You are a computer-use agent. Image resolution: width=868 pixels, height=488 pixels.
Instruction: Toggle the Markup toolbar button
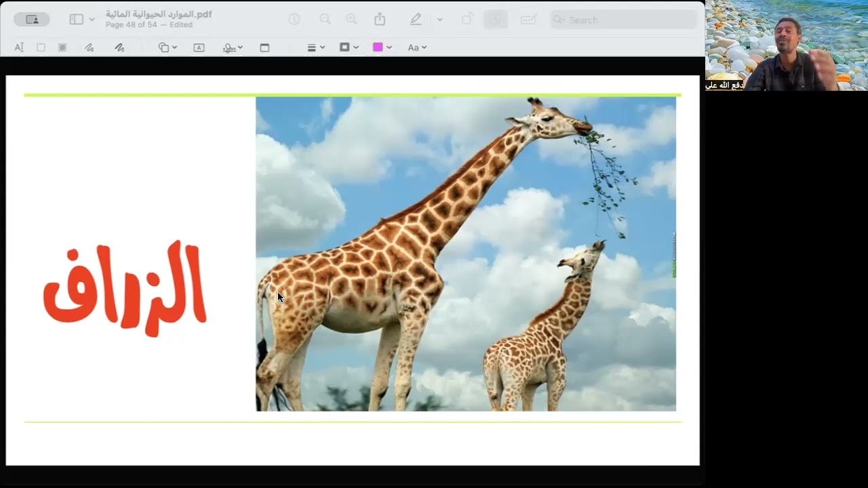[x=496, y=20]
